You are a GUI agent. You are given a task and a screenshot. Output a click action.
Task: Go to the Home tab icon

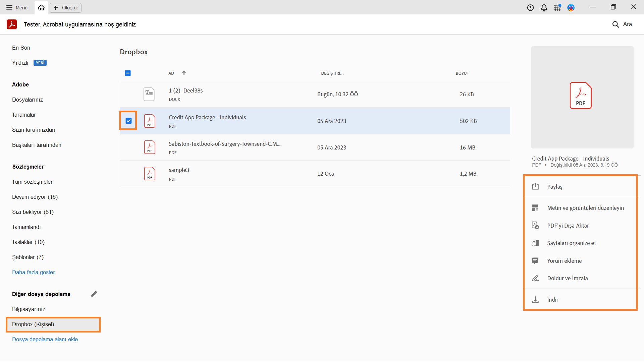point(41,8)
